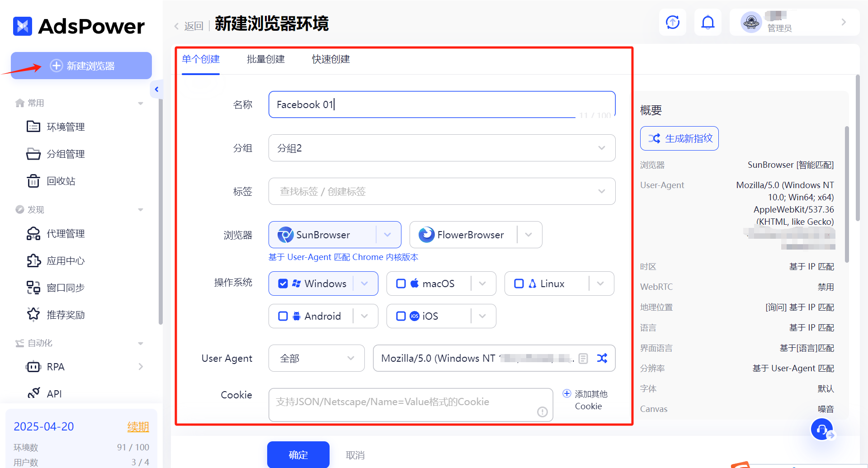Open 回收站 in the sidebar
The width and height of the screenshot is (868, 468).
[x=61, y=181]
